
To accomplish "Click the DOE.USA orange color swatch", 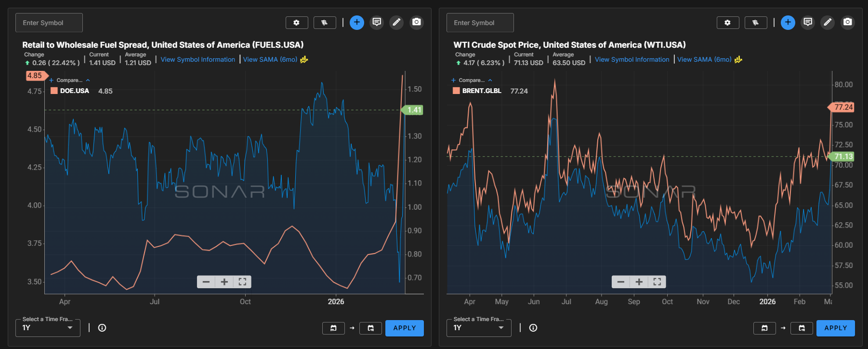I will (x=54, y=91).
